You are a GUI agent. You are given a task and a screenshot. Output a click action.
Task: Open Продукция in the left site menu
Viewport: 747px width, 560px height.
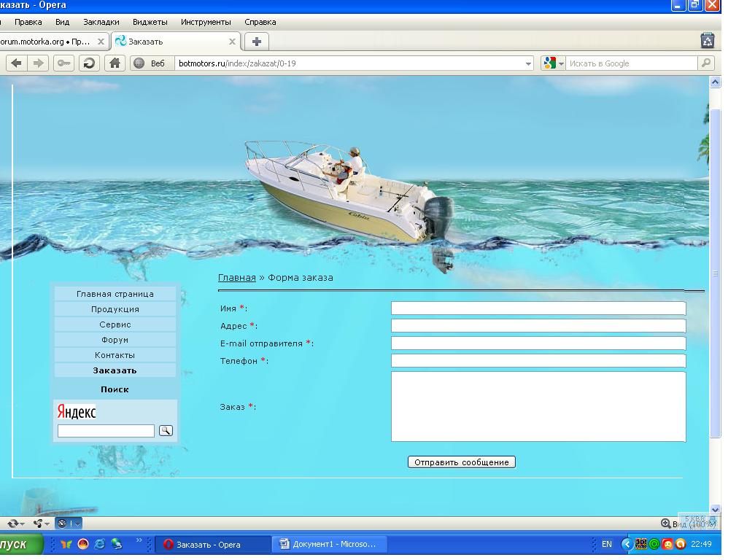tap(115, 309)
